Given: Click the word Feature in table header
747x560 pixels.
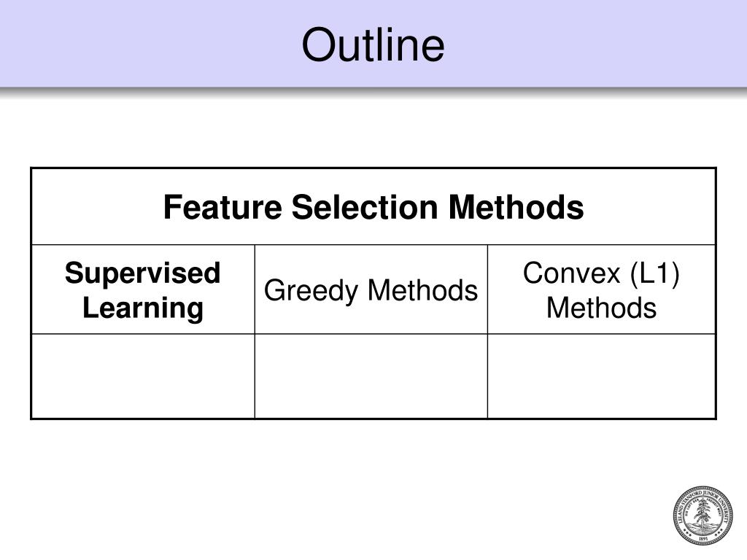Looking at the screenshot, I should pos(222,207).
